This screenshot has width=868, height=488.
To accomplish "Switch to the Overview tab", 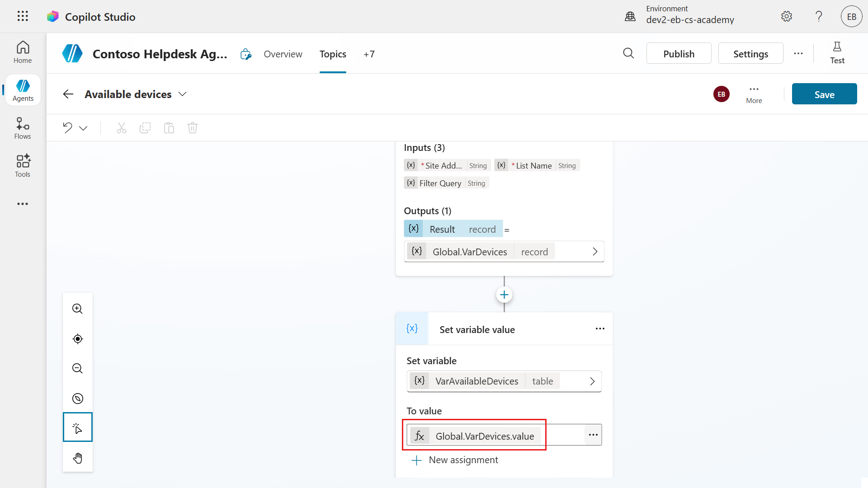I will 283,54.
